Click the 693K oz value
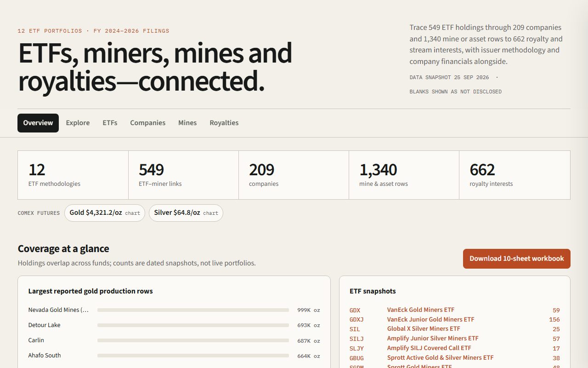Screen dimensions: 588x368 point(309,325)
